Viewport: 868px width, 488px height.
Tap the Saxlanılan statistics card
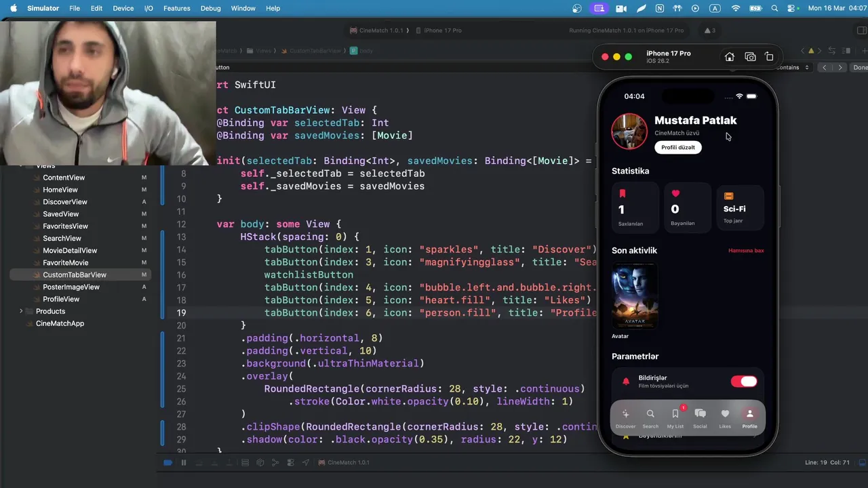tap(635, 208)
